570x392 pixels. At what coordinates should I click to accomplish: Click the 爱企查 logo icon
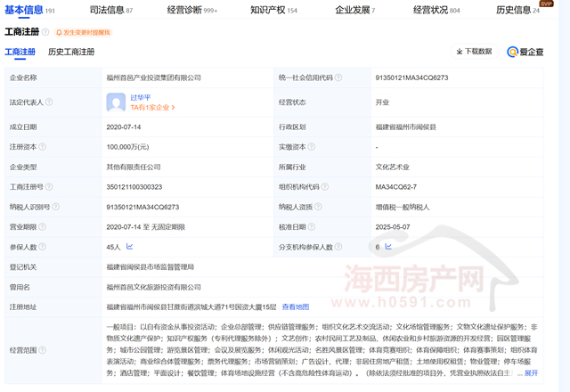click(514, 52)
